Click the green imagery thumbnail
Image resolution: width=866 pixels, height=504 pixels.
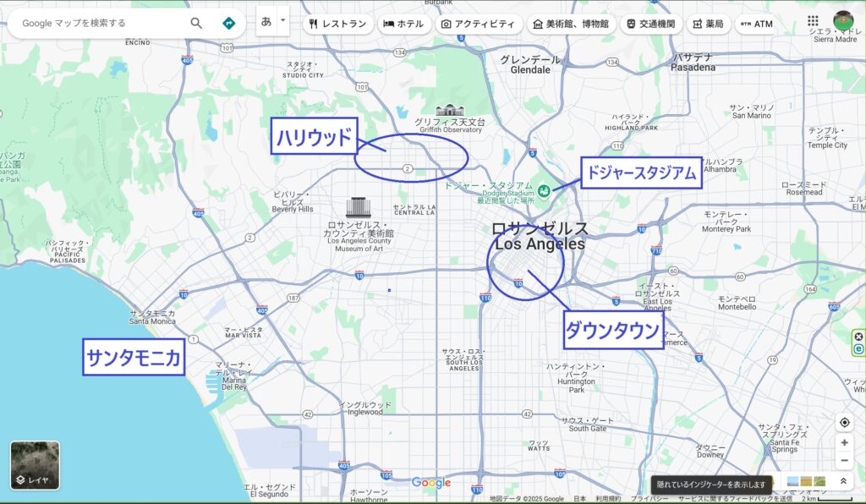(819, 481)
